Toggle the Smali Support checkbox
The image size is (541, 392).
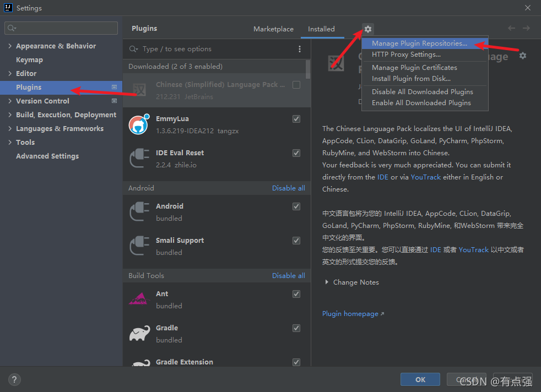(x=296, y=241)
